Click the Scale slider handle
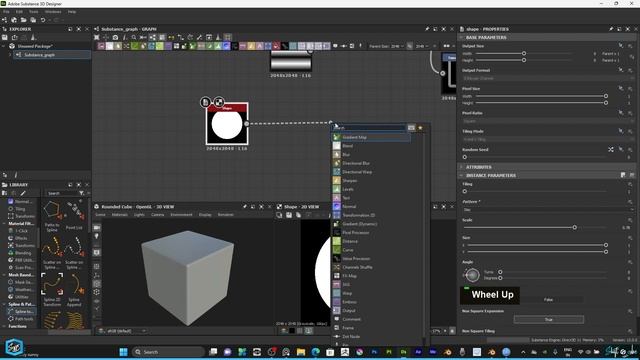Screen dimensions: 640x360 tap(575, 227)
